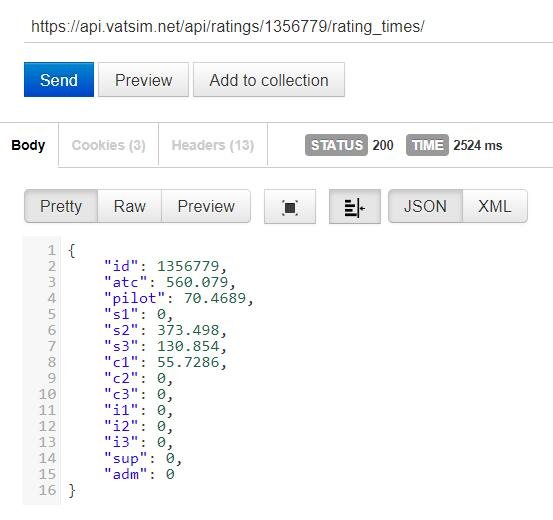Click the "i1": 0 line
The image size is (553, 520).
tap(138, 410)
